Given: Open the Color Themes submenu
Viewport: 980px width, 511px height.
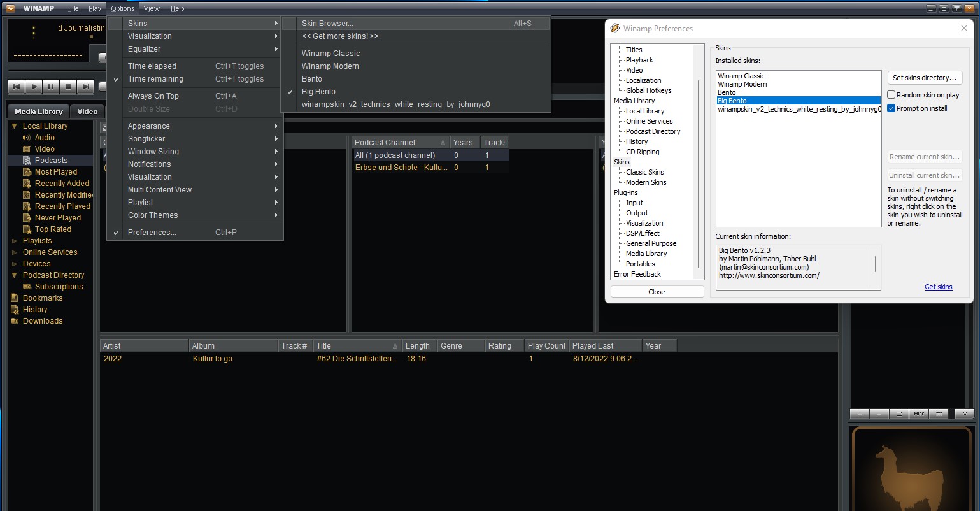Looking at the screenshot, I should 195,215.
